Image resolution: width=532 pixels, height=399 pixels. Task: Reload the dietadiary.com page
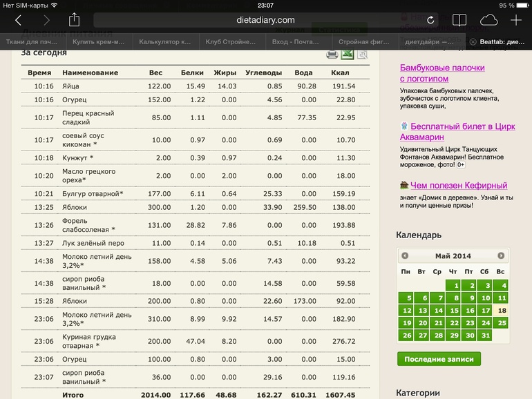[x=430, y=21]
